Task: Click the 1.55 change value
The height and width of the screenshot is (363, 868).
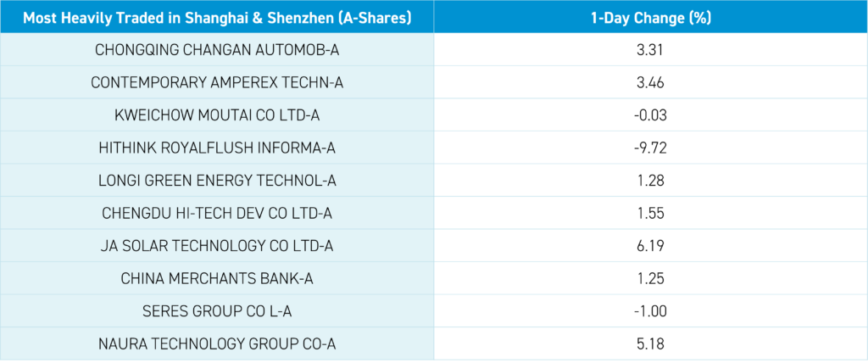Action: point(649,213)
